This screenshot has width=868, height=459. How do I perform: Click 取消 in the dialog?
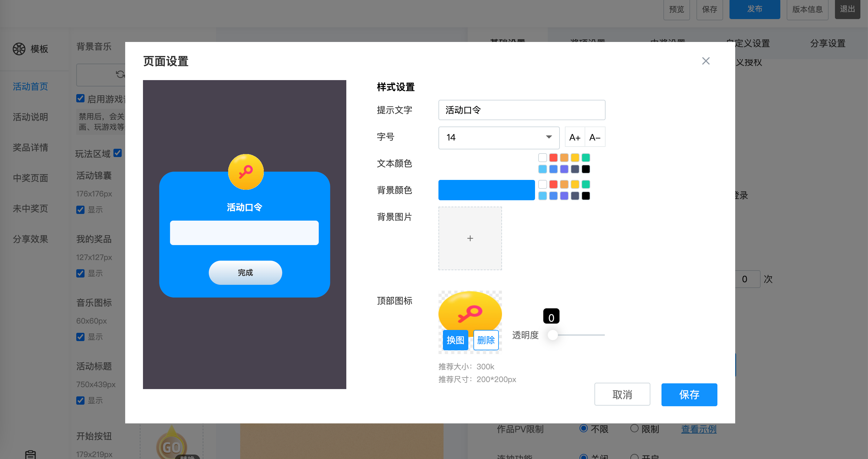(x=622, y=394)
